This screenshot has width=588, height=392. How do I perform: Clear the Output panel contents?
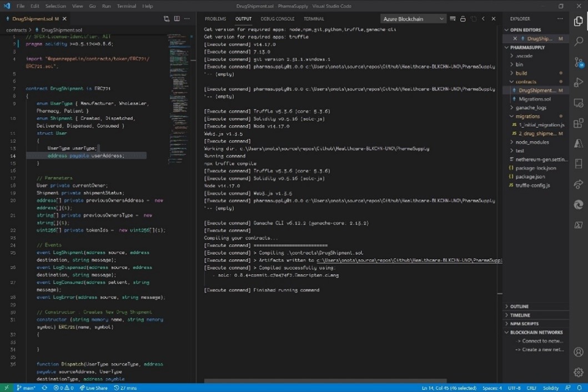pyautogui.click(x=453, y=18)
